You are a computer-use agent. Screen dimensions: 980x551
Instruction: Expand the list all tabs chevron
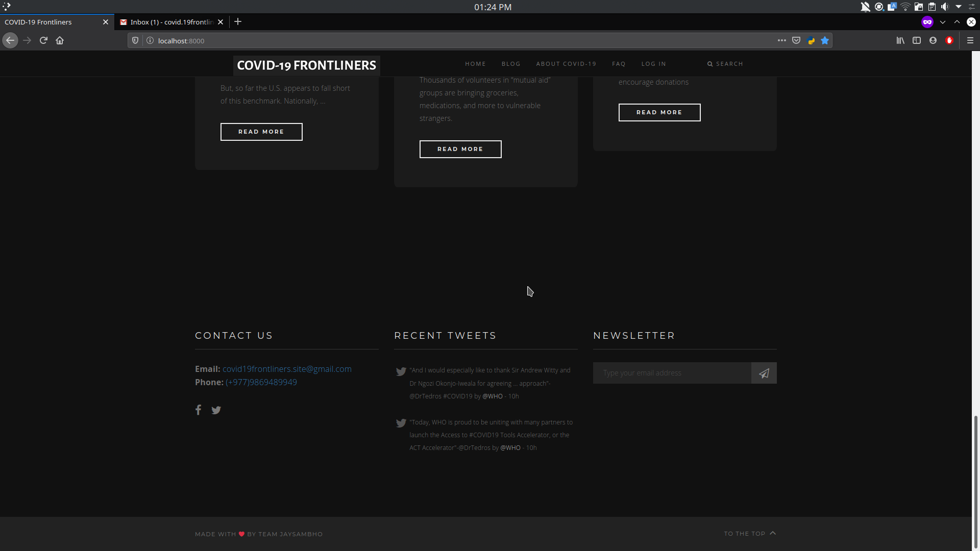point(943,22)
